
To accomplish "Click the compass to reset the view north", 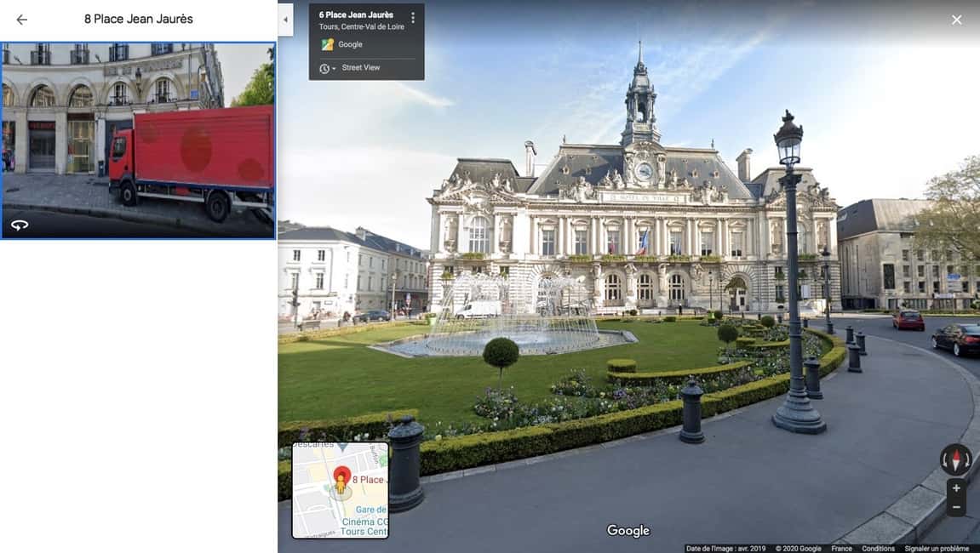I will pos(955,459).
